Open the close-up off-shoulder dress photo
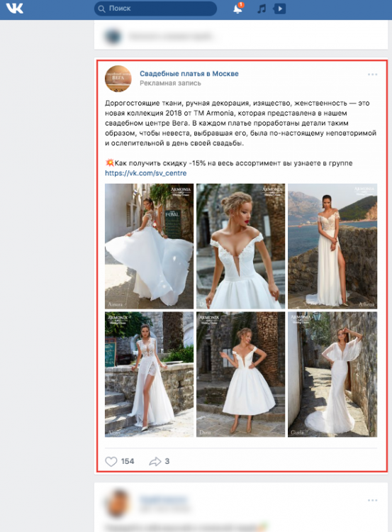 [x=241, y=246]
